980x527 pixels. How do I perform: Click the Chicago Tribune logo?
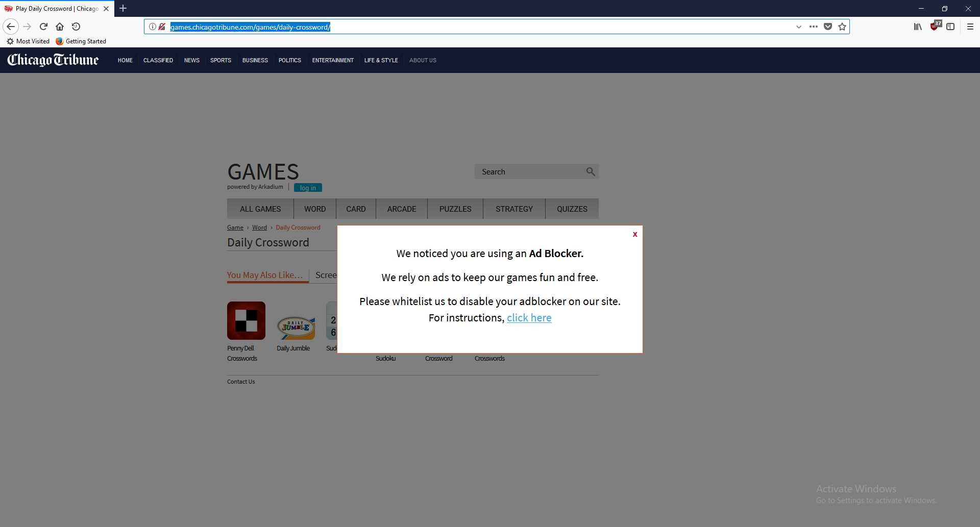[53, 60]
